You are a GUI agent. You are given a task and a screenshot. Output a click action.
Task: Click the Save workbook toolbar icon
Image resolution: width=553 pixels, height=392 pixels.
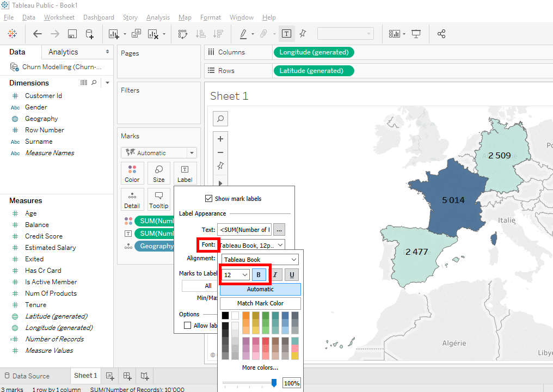coord(72,34)
